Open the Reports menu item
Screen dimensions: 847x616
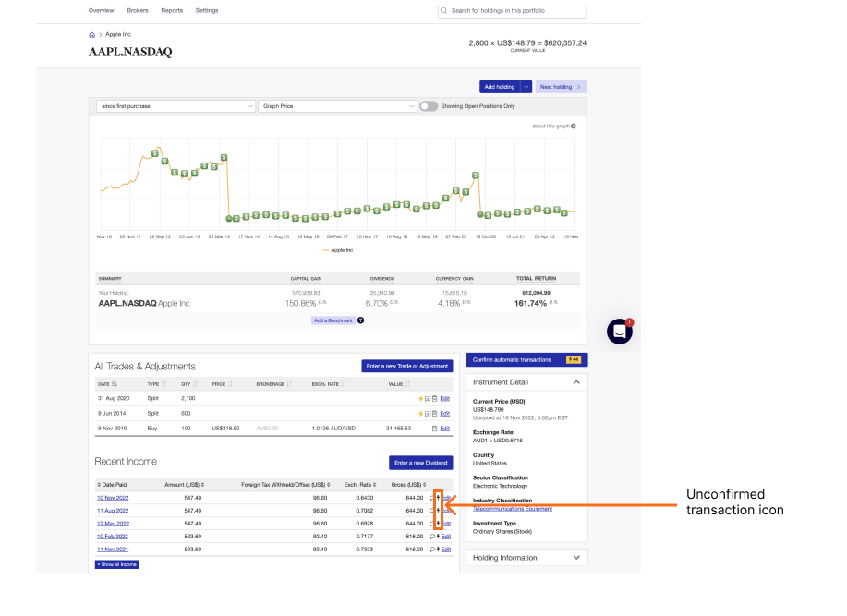(x=172, y=11)
